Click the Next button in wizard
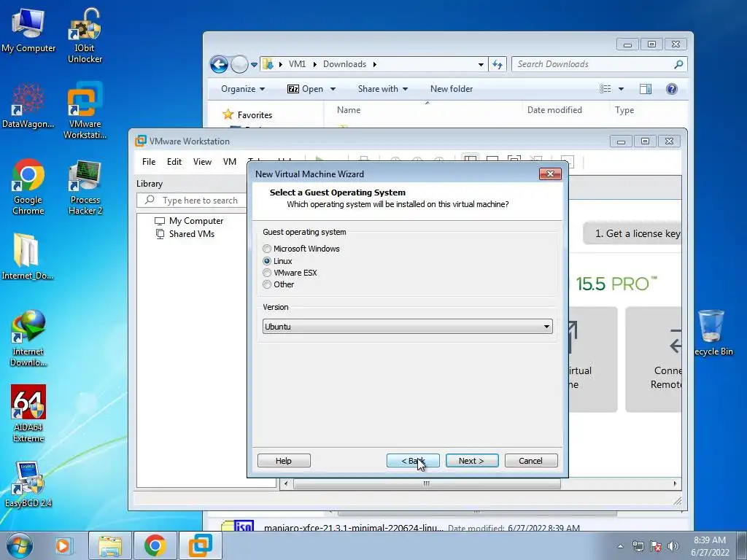The image size is (747, 560). tap(472, 461)
